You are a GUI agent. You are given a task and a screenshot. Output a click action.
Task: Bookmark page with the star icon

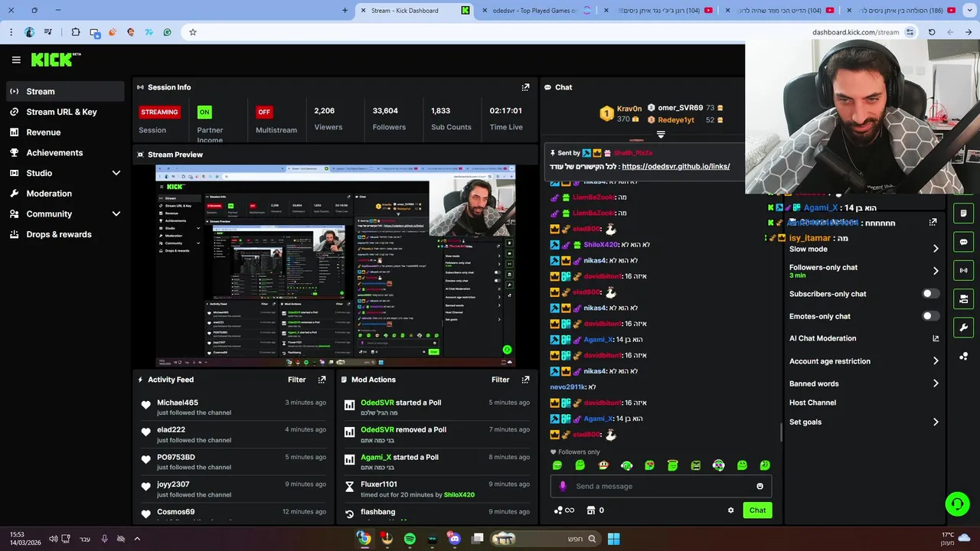[193, 32]
